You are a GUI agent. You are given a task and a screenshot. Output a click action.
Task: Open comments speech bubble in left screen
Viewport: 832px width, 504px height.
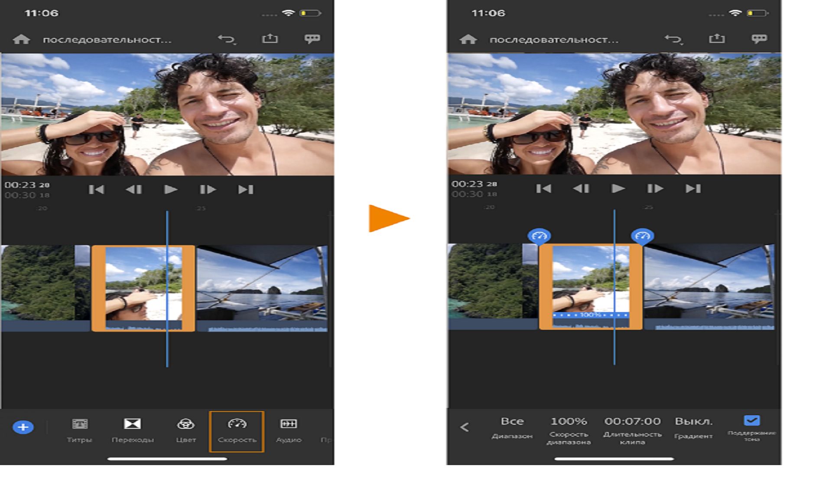(x=312, y=39)
